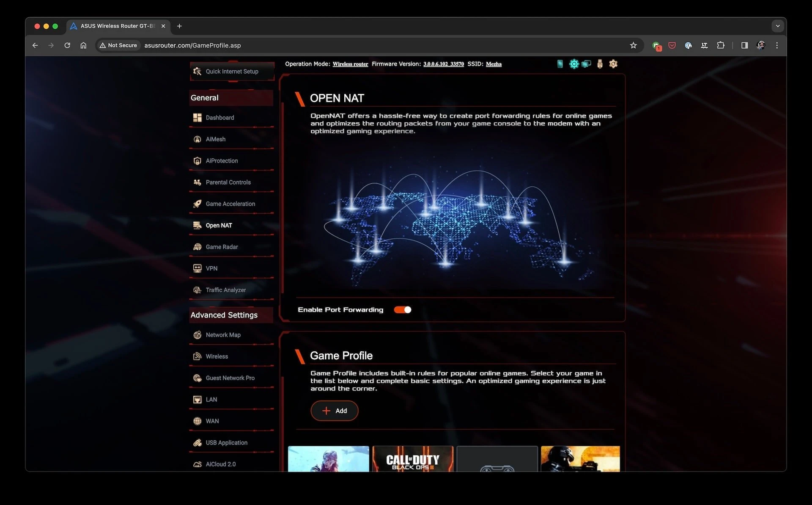Screen dimensions: 812x505
Task: Click the tan reboot gear icon
Action: (613, 64)
